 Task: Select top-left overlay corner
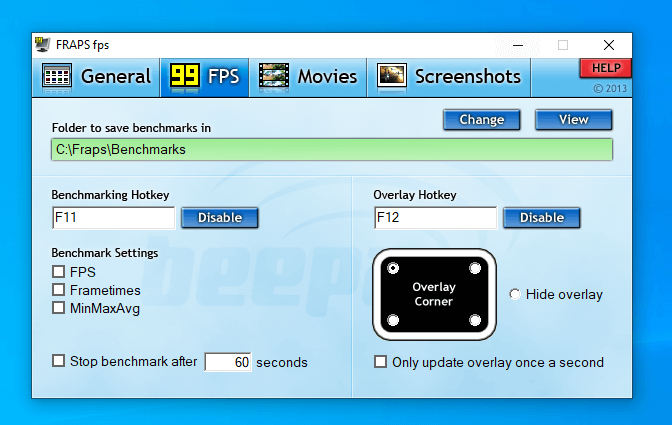click(x=393, y=268)
